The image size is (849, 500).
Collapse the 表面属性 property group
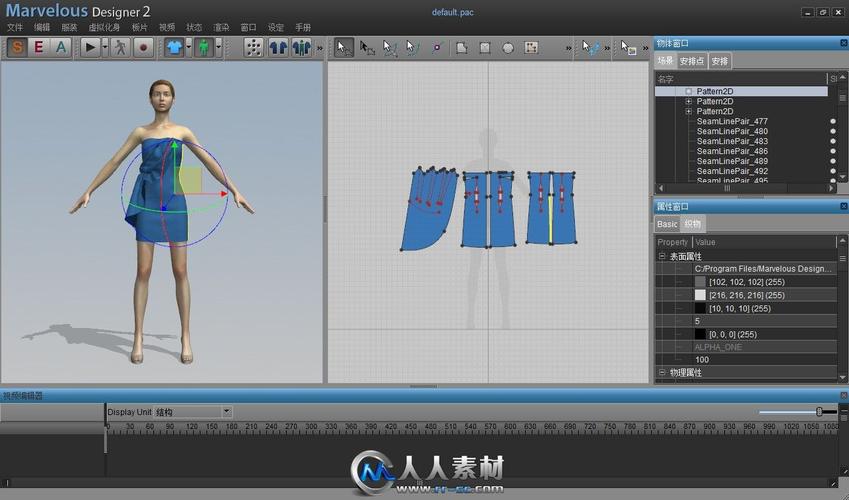pyautogui.click(x=662, y=256)
